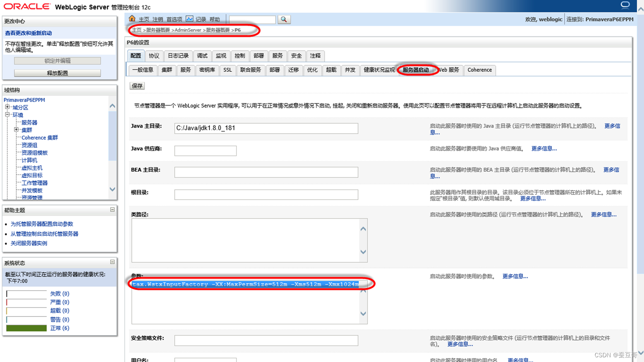Viewport: 644px width, 362px height.
Task: Open the 日志记录 tab
Action: coord(178,56)
